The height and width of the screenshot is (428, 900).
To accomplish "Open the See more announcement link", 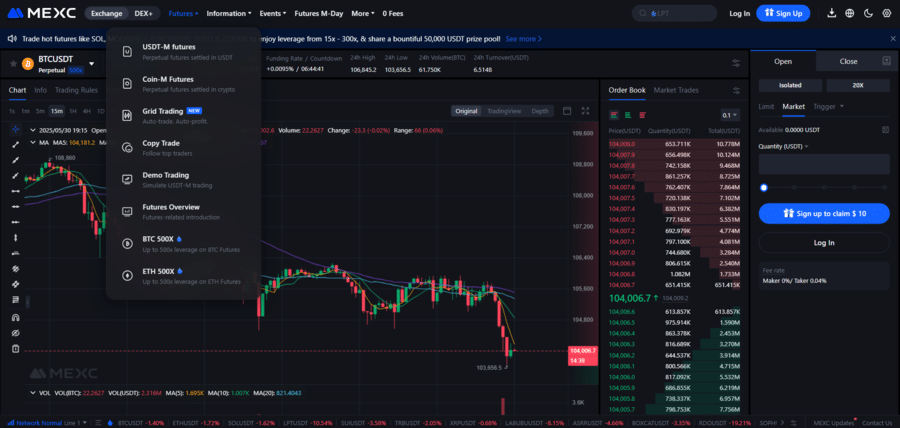I will [523, 39].
